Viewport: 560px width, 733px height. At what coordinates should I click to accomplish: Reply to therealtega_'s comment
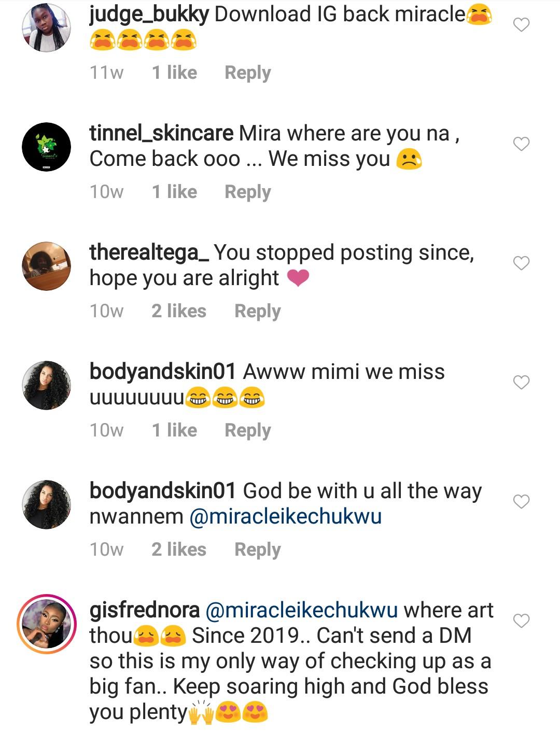pos(257,311)
